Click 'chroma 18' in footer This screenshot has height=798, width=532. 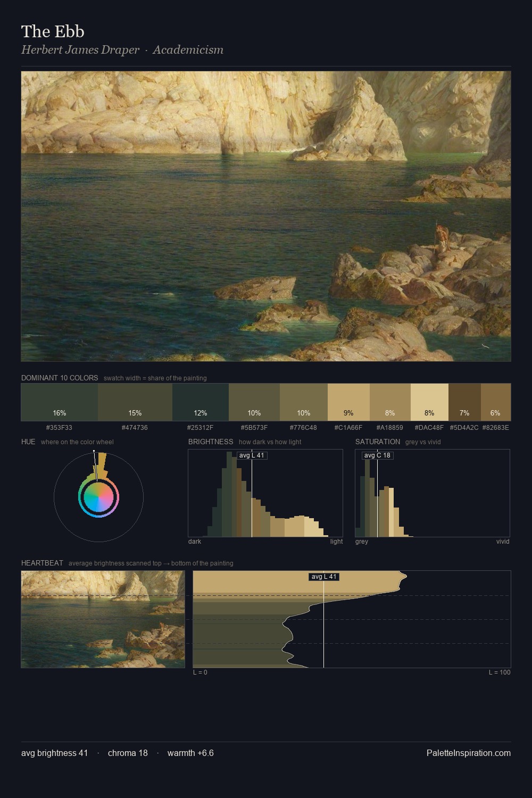click(128, 753)
